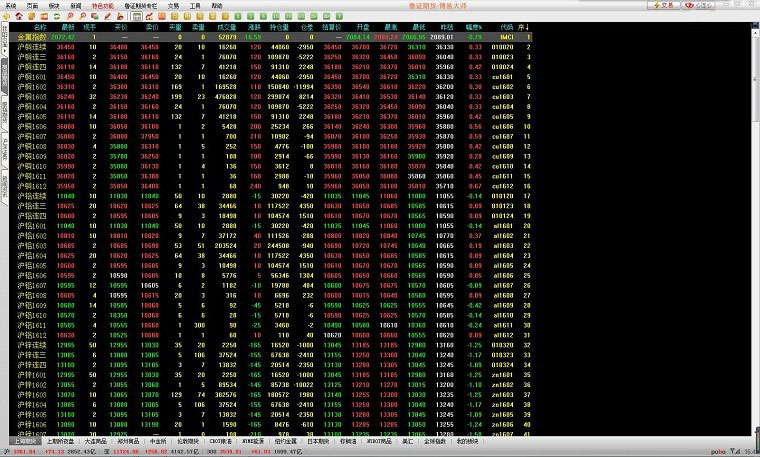Click the 476828 volume cell
The image size is (760, 457).
tap(225, 96)
